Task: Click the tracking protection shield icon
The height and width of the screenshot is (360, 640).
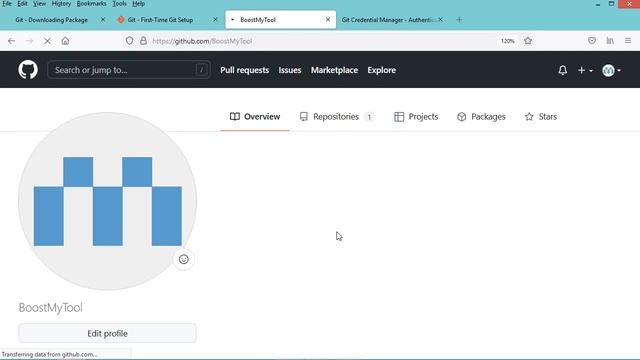Action: pos(129,41)
